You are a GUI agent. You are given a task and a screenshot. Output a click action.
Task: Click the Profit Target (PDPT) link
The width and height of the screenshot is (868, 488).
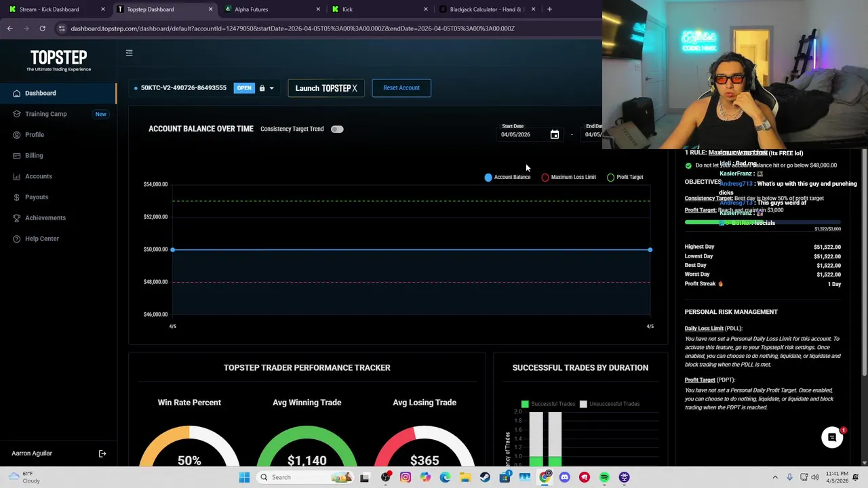click(x=700, y=380)
